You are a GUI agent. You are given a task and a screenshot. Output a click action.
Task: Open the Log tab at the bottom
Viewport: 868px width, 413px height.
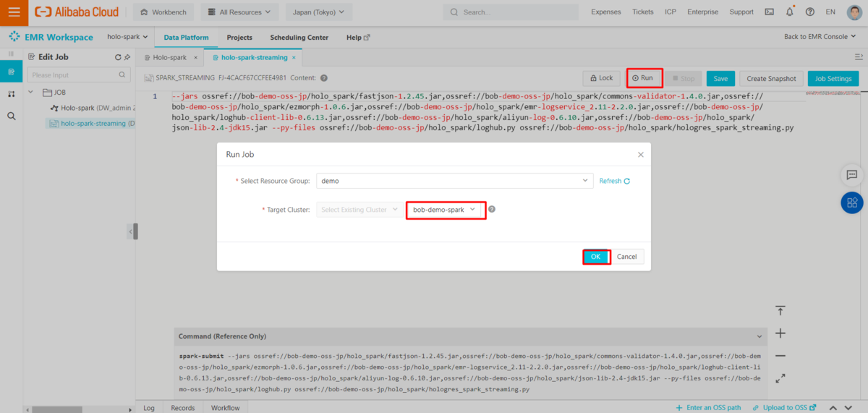[x=148, y=407]
